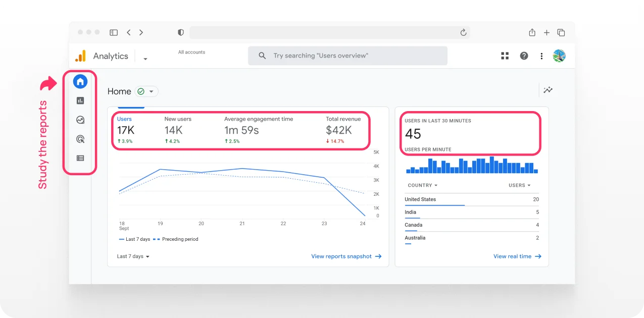
Task: Open the Home icon in sidebar
Action: point(80,81)
